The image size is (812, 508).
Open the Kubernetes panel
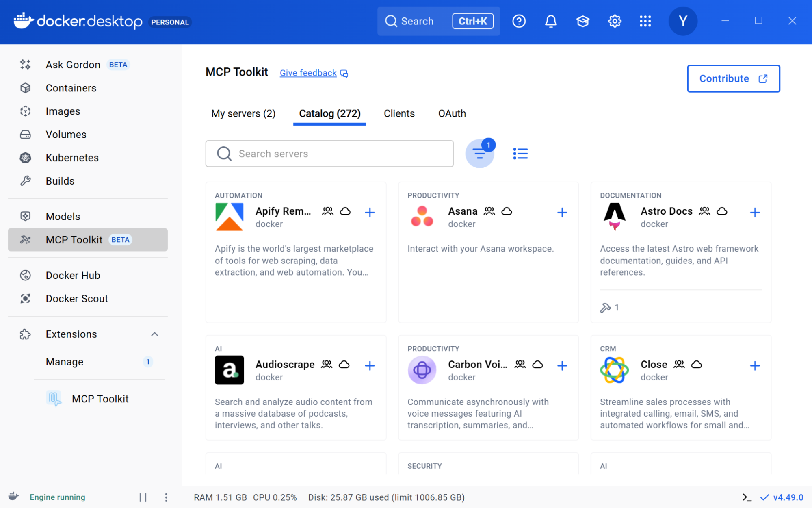click(x=72, y=158)
